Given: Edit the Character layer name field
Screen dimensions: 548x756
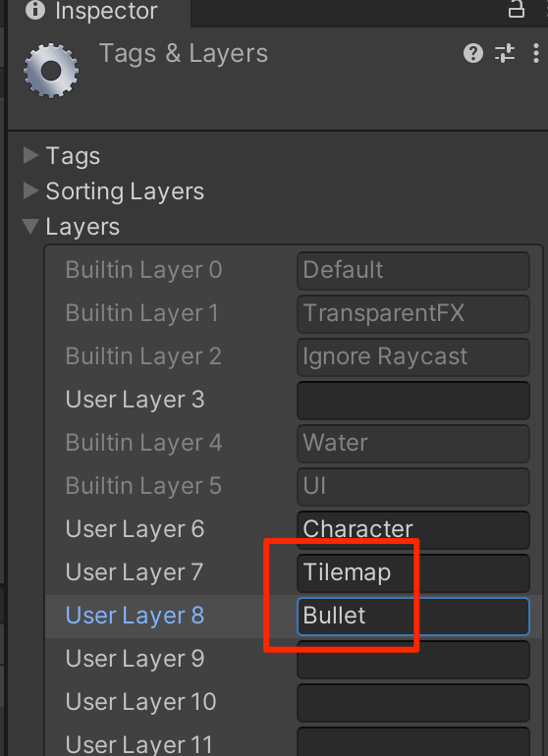Looking at the screenshot, I should 413,529.
